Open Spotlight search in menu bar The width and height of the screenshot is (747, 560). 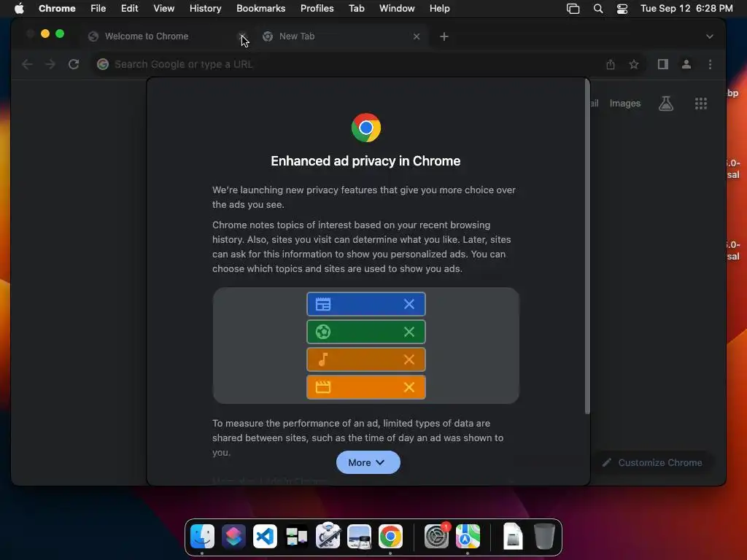pos(598,9)
